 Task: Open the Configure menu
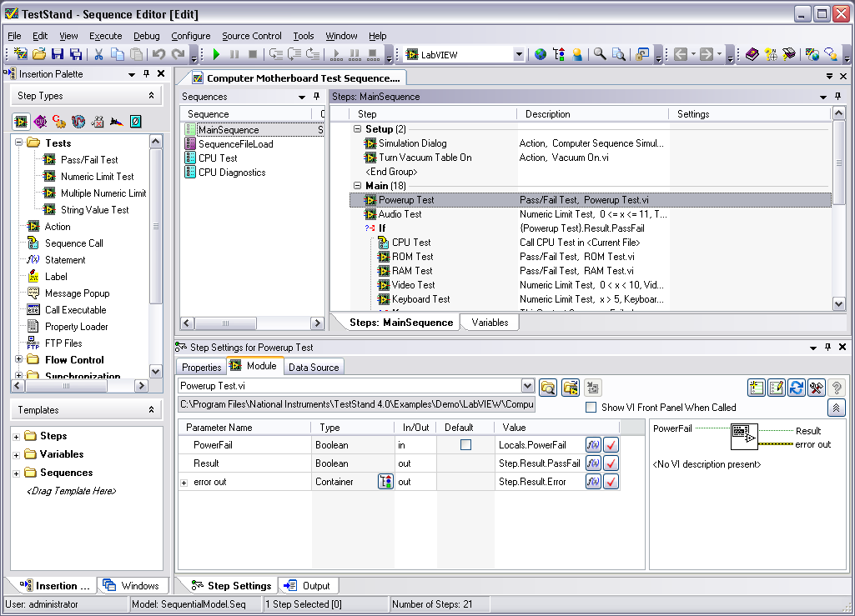tap(190, 36)
